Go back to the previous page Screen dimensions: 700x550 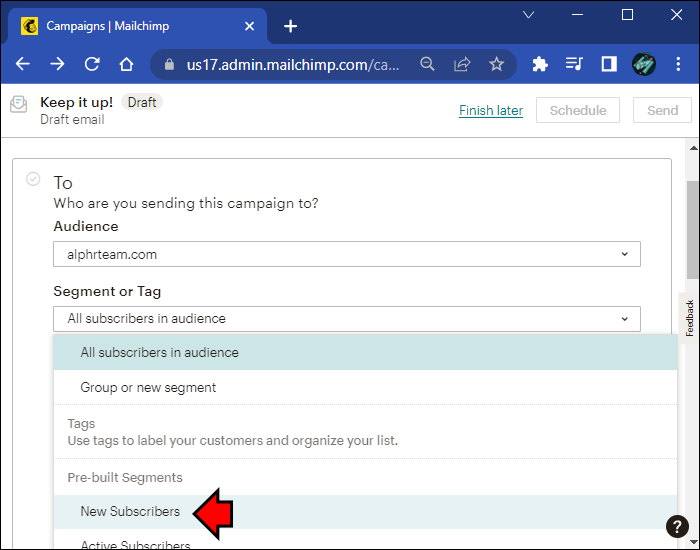pos(22,64)
